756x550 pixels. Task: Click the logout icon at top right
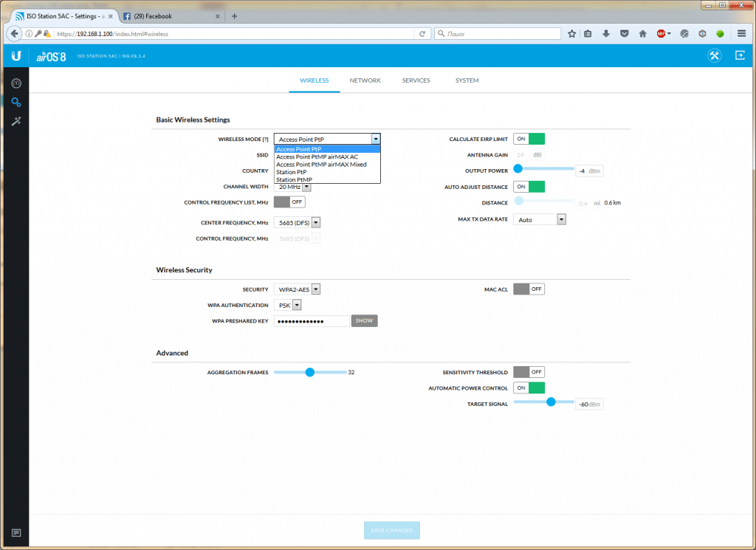point(740,56)
